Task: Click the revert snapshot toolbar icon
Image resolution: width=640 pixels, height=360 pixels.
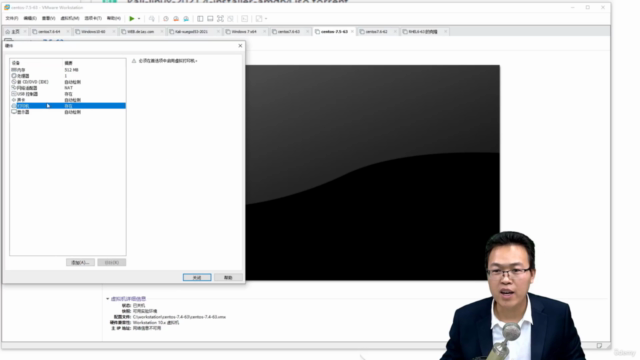Action: (x=176, y=18)
